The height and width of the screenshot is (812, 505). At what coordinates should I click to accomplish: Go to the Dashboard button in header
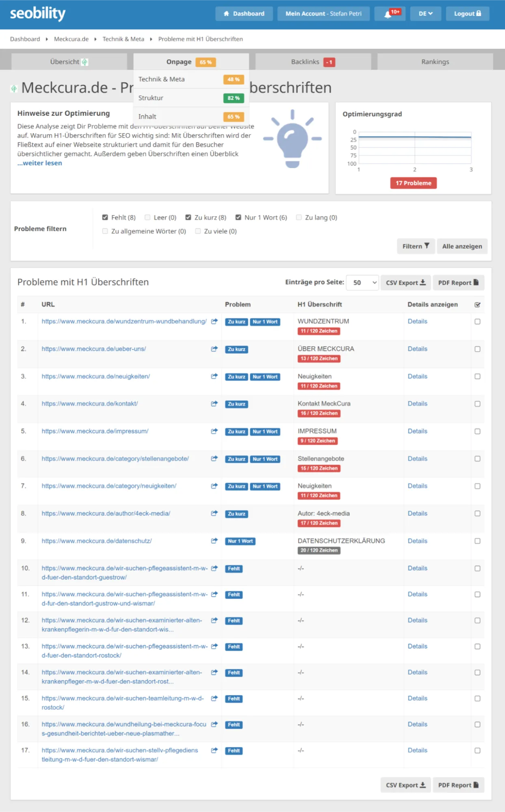tap(244, 13)
